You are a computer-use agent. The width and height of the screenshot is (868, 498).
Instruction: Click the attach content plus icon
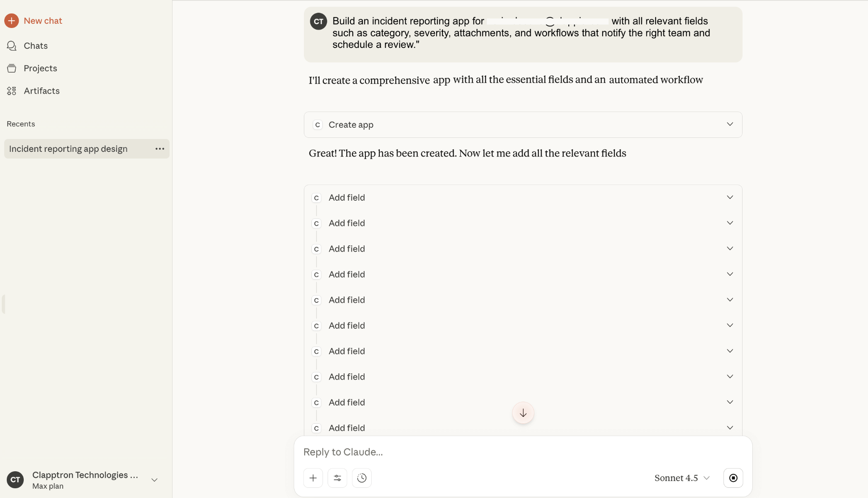pyautogui.click(x=312, y=478)
